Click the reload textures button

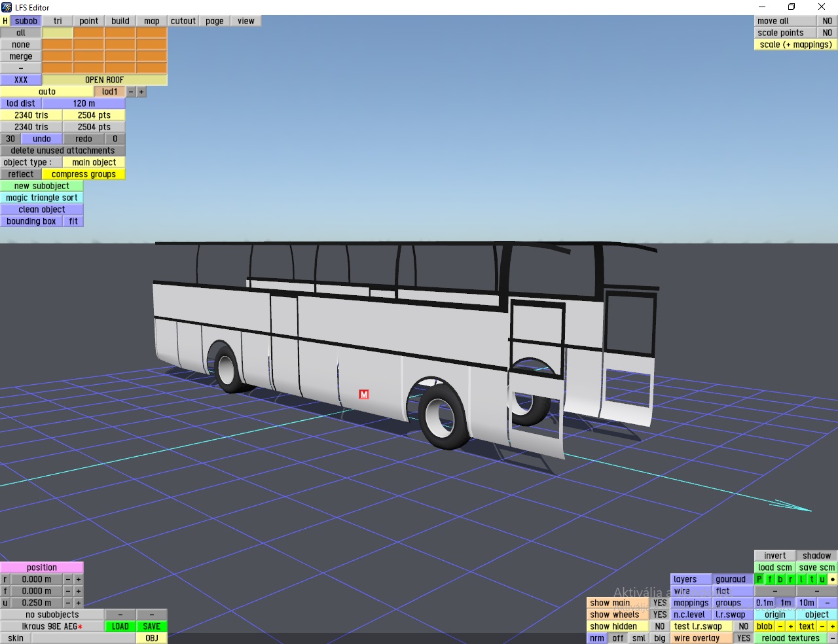pos(791,638)
